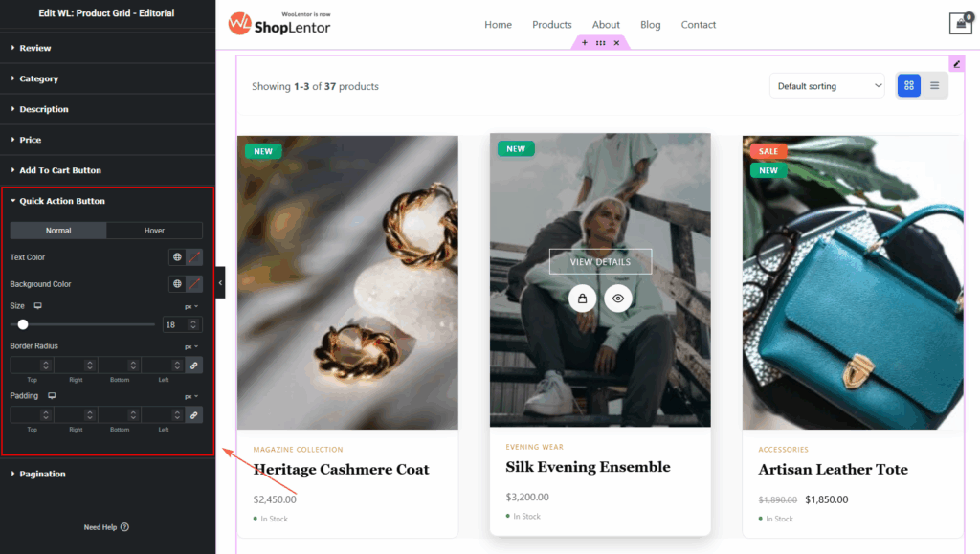Click the add-to-cart bag icon on product
The height and width of the screenshot is (554, 980).
[582, 299]
